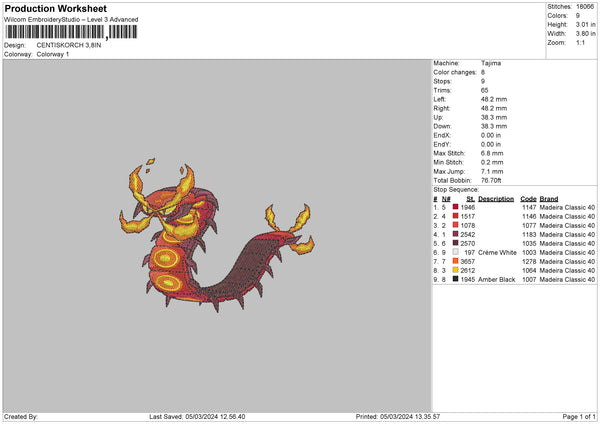
Task: Click the Height value '3.01 in'
Action: tap(585, 24)
